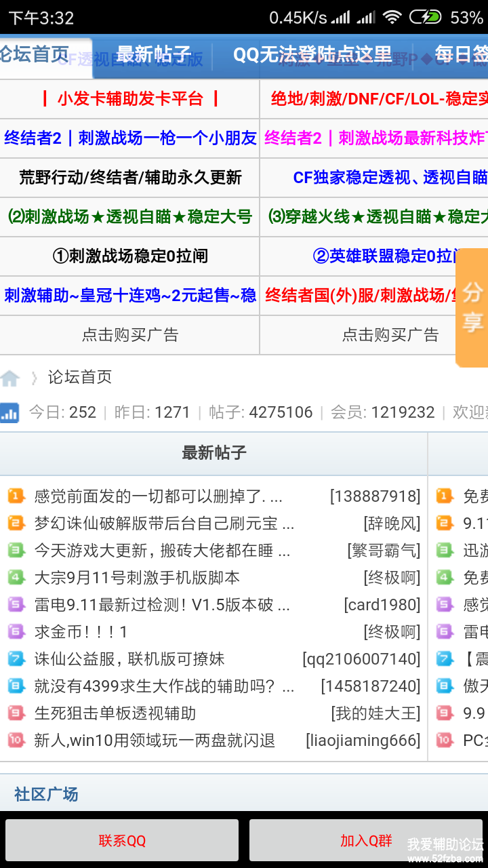Screen dimensions: 488x868
Task: Click 帖子: 4275106 statistic
Action: [261, 412]
